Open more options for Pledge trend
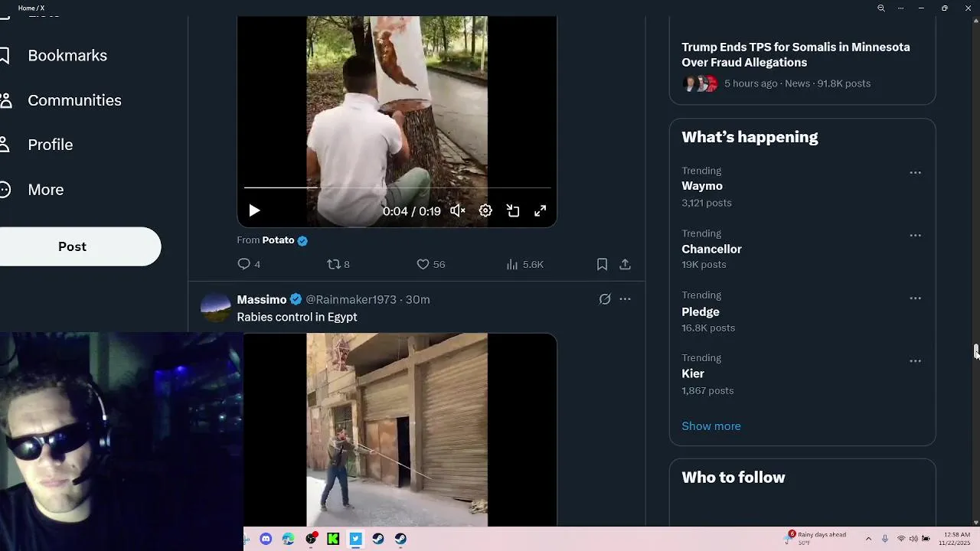980x551 pixels. pyautogui.click(x=915, y=298)
